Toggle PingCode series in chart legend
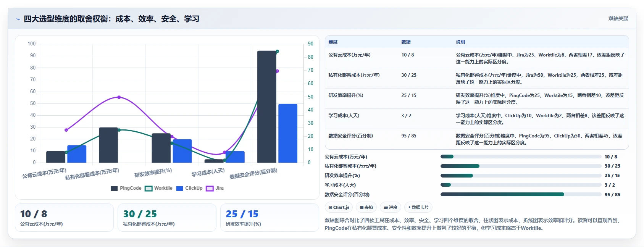Screen dimensions: 644x247 (126, 188)
